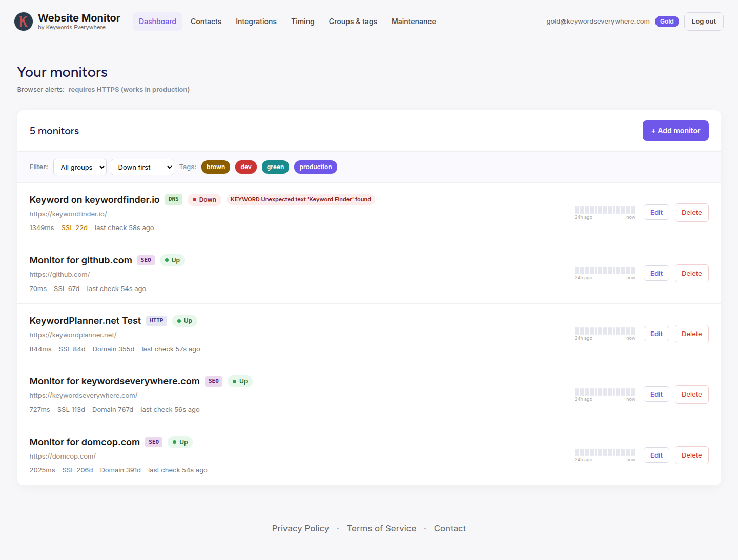
Task: Click the https://domcop.com/ URL
Action: pyautogui.click(x=63, y=457)
